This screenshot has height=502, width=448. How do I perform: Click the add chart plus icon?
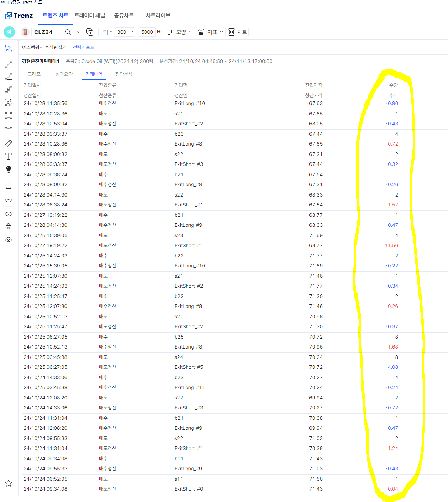[x=90, y=32]
